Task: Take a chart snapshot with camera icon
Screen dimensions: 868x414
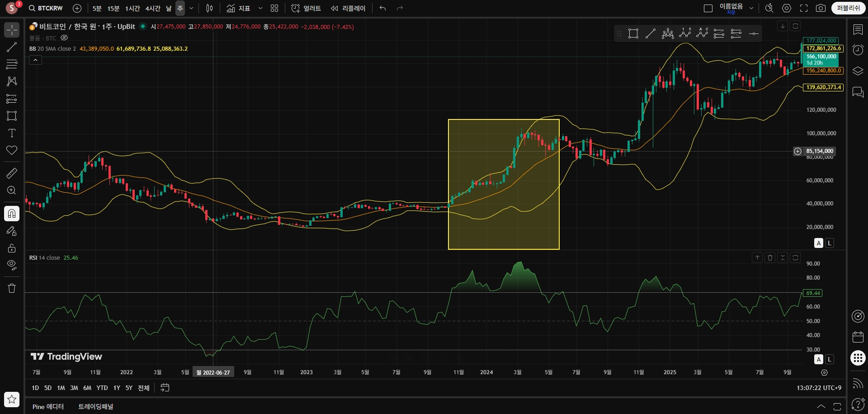Action: [821, 8]
